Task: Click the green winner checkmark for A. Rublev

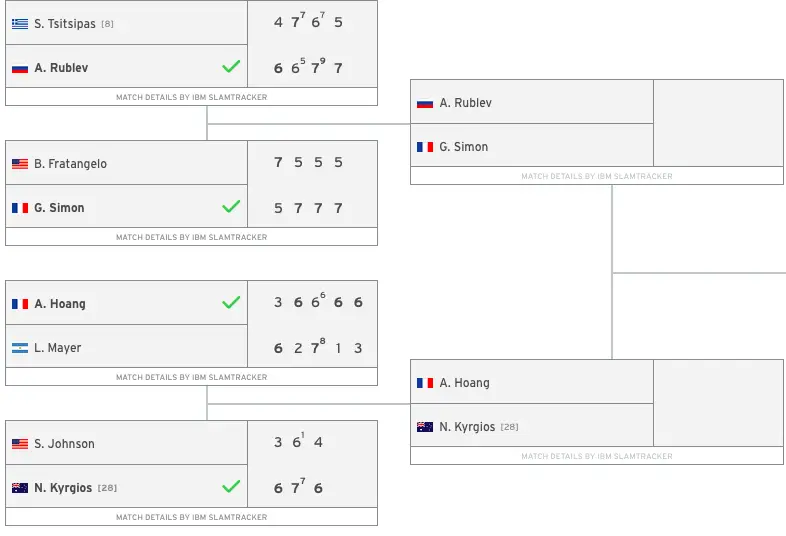Action: [231, 66]
